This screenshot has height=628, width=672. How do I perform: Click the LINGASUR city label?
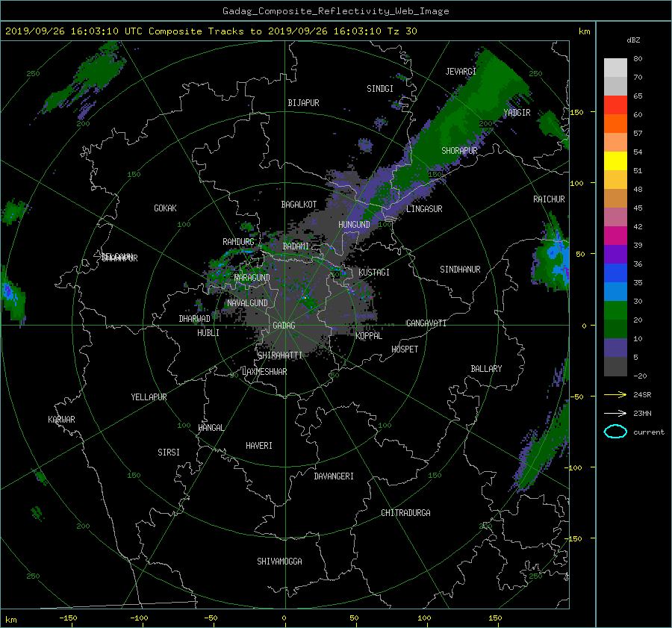(x=424, y=209)
